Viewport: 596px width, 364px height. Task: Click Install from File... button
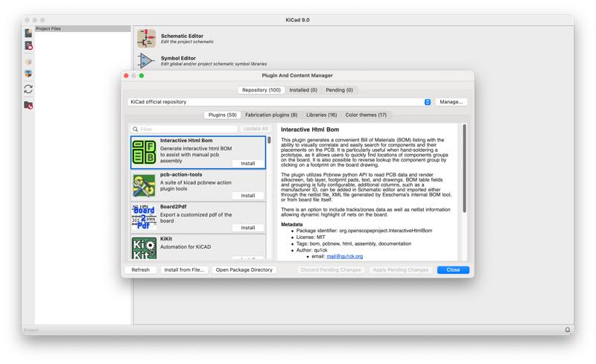[x=184, y=269]
